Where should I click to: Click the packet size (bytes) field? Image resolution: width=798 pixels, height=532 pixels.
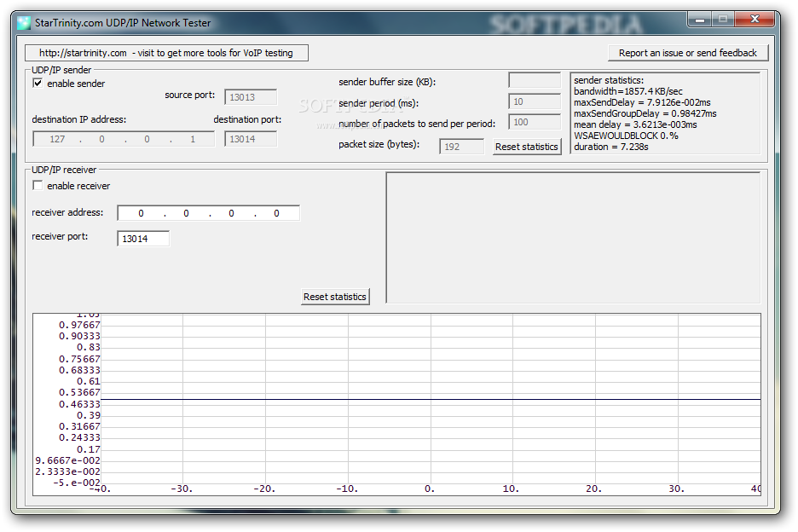coord(462,147)
